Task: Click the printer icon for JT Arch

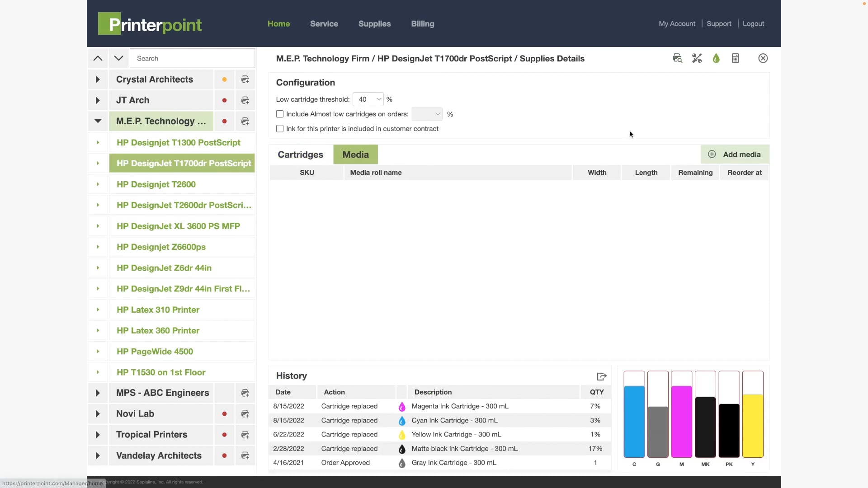Action: [x=245, y=100]
